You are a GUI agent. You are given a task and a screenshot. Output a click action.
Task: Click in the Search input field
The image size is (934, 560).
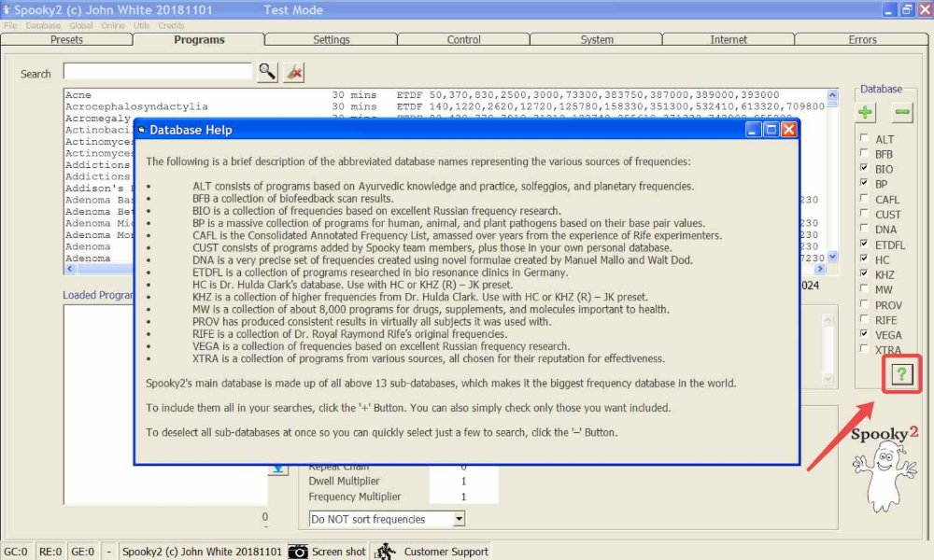(x=158, y=71)
